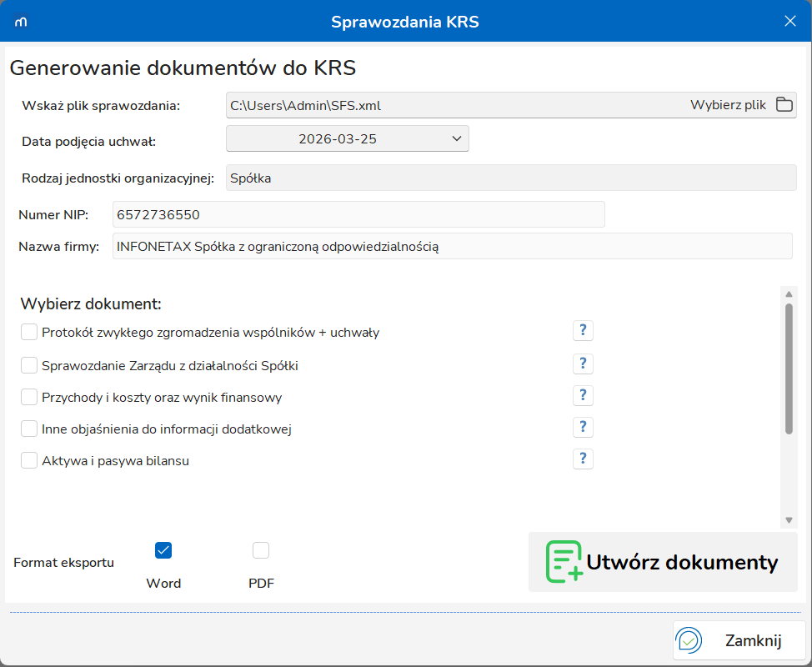Tick Przychody i koszty oraz wynik finansowy
This screenshot has height=667, width=812.
[x=29, y=398]
